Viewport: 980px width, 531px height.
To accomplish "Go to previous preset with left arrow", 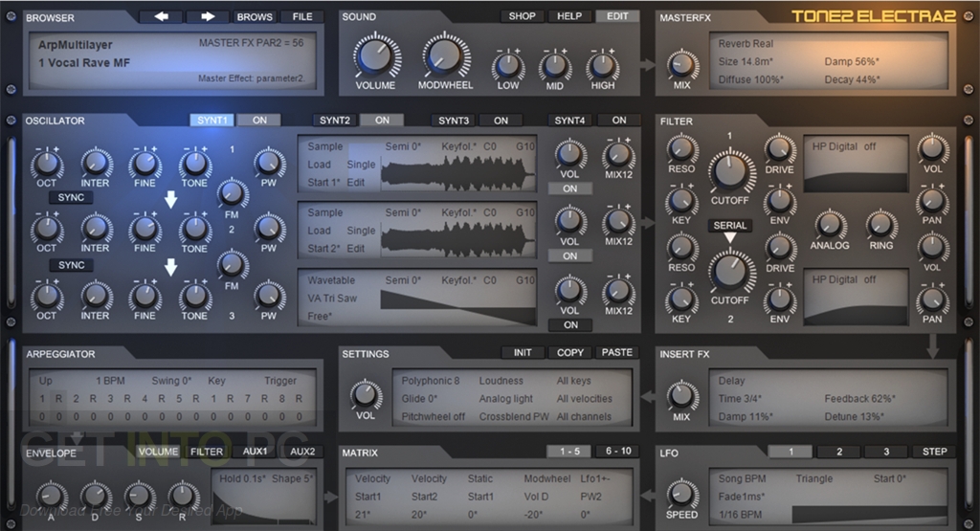I will pyautogui.click(x=161, y=17).
